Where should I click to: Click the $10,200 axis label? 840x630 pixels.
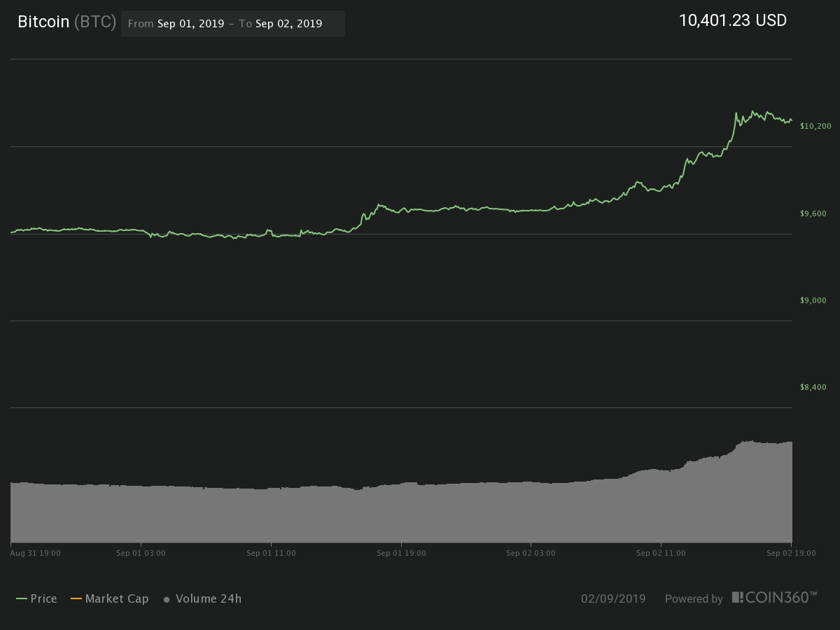[x=815, y=126]
